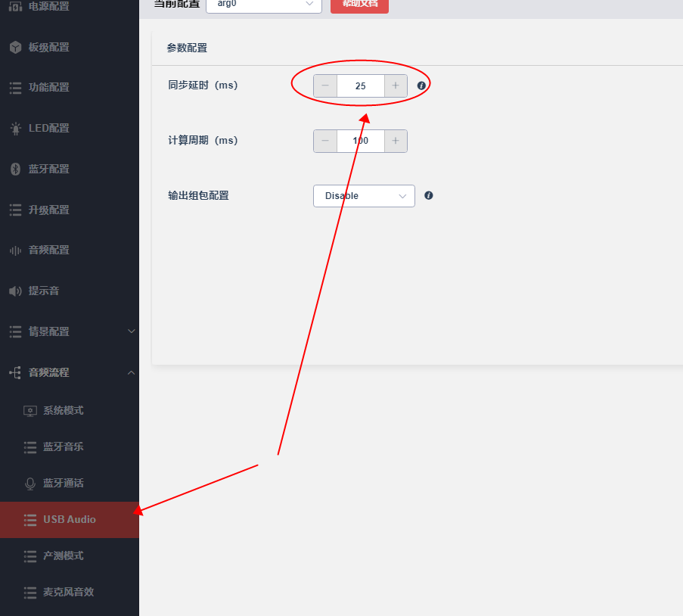Click the lamp icon beside LED配置
The width and height of the screenshot is (683, 616).
tap(16, 128)
